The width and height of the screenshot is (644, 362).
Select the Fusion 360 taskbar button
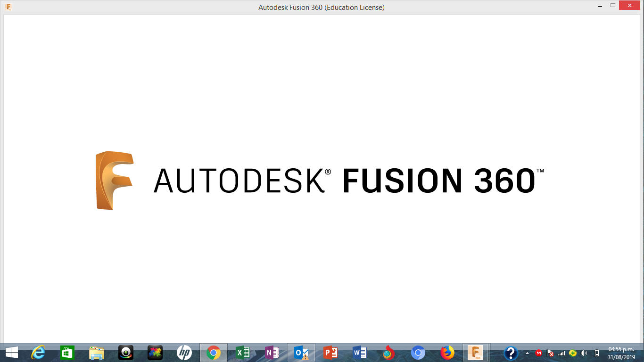476,353
